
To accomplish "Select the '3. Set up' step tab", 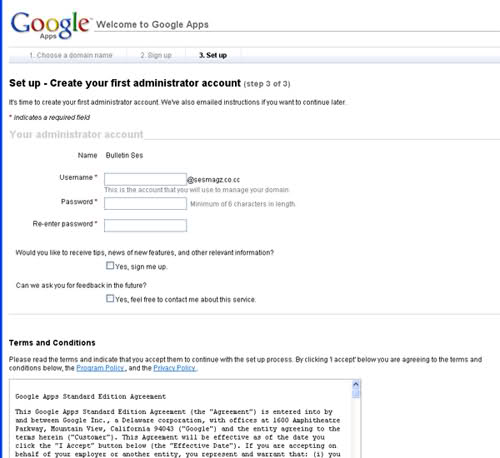I will (213, 55).
